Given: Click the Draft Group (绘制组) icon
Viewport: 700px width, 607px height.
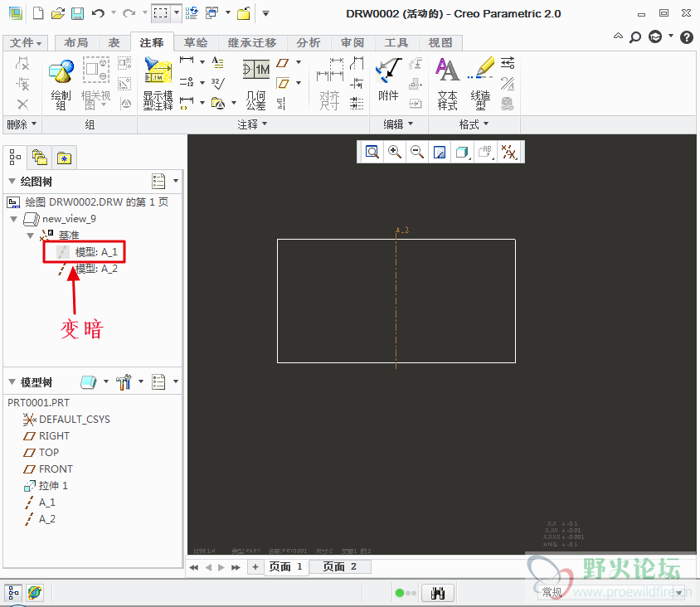Looking at the screenshot, I should [x=61, y=84].
